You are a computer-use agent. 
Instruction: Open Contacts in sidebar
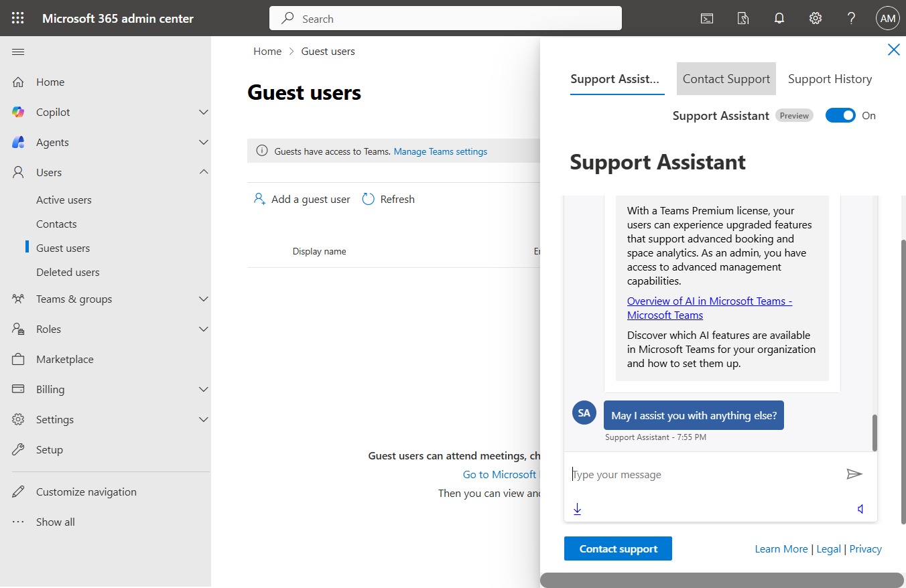pyautogui.click(x=56, y=224)
